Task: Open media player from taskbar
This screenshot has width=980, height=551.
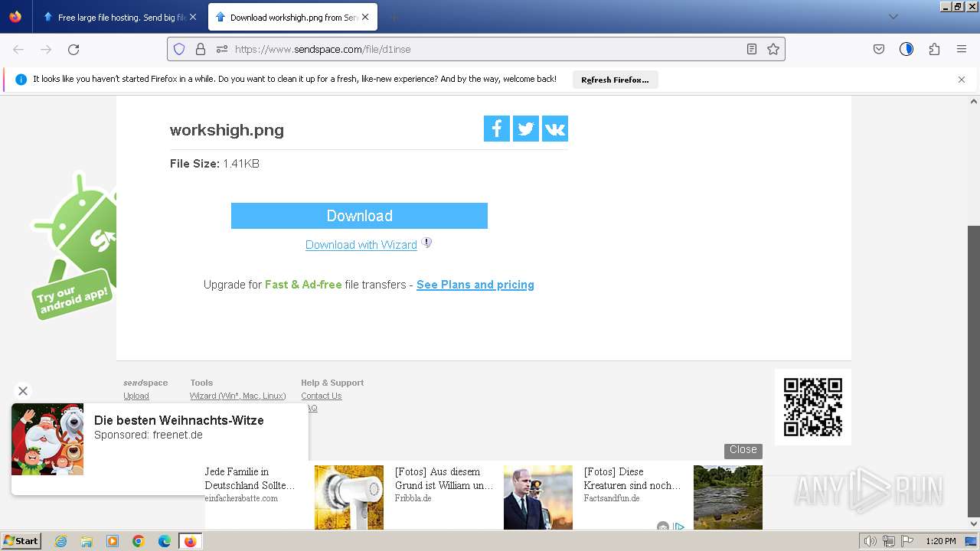Action: pyautogui.click(x=113, y=541)
